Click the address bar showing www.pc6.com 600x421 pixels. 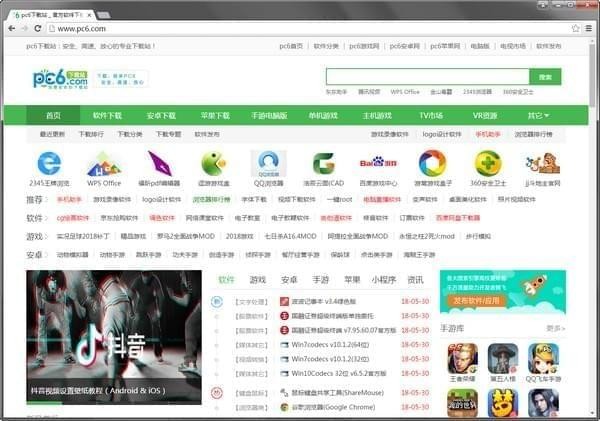(306, 29)
